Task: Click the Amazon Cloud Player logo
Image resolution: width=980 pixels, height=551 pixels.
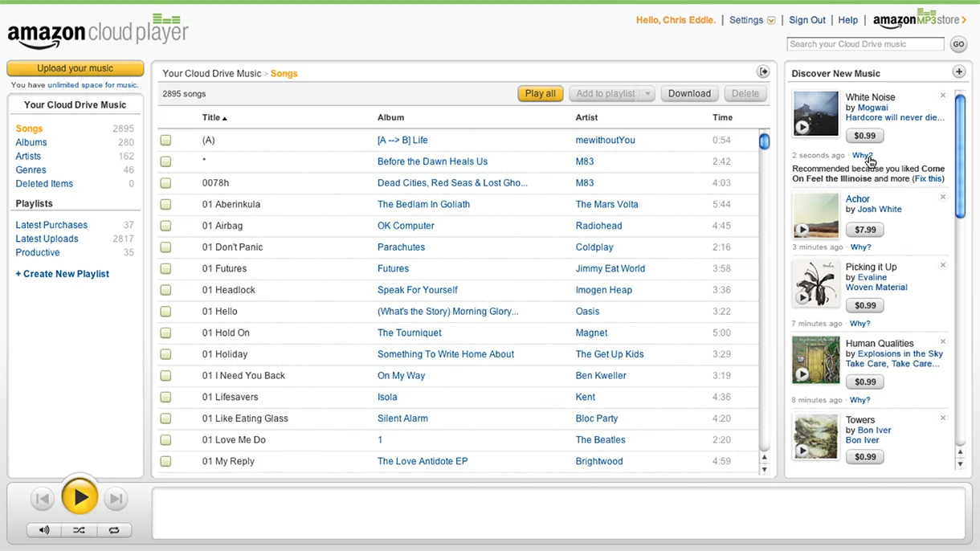Action: [x=98, y=31]
